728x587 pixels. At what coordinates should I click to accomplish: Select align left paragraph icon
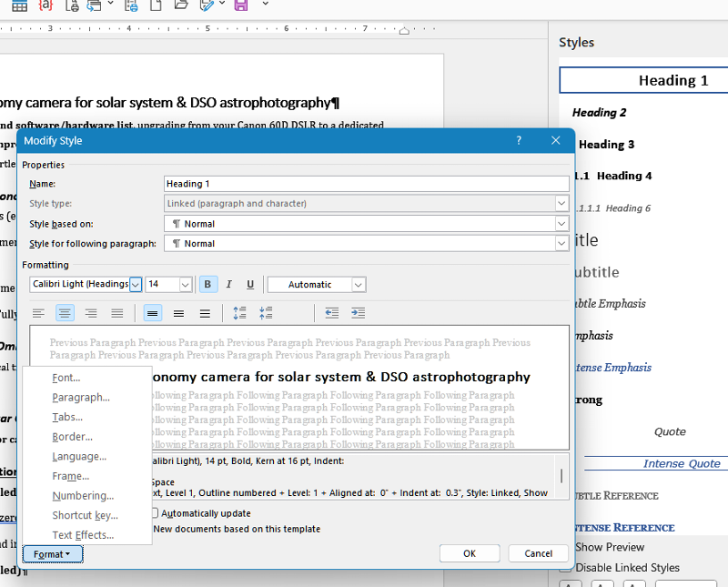pos(38,313)
